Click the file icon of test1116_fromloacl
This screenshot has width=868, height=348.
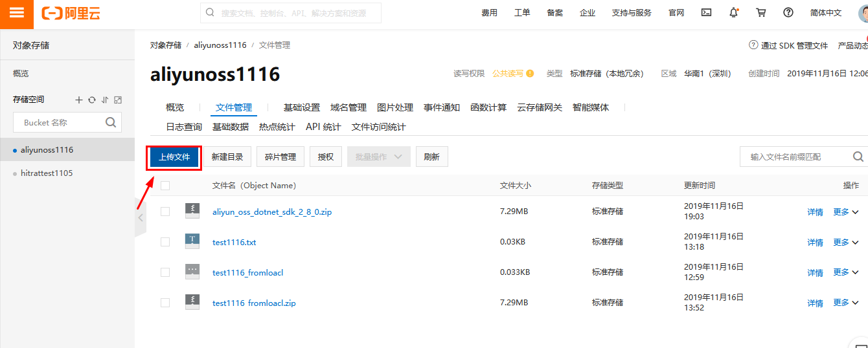pyautogui.click(x=192, y=272)
